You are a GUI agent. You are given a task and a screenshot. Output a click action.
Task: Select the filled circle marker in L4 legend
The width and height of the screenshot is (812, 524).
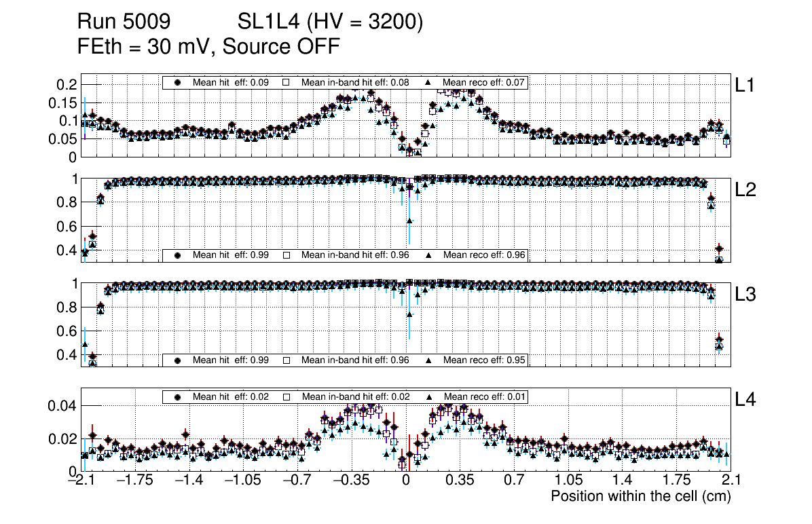coord(178,396)
